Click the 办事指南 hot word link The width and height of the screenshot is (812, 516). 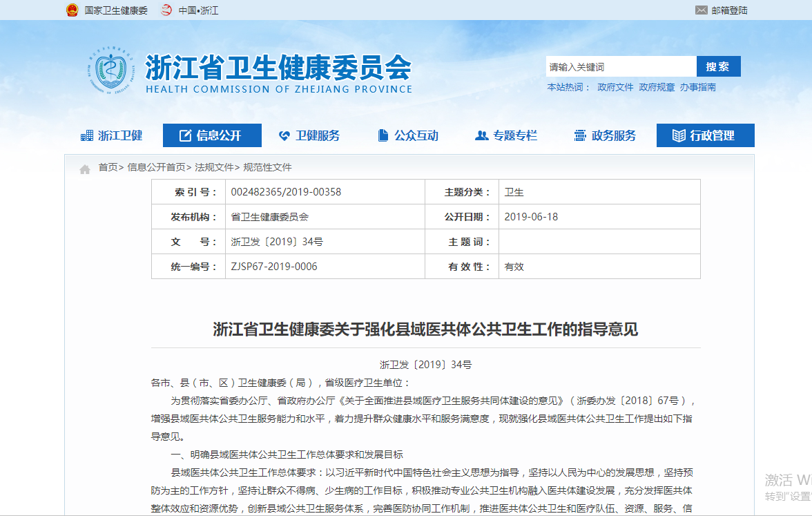(697, 87)
